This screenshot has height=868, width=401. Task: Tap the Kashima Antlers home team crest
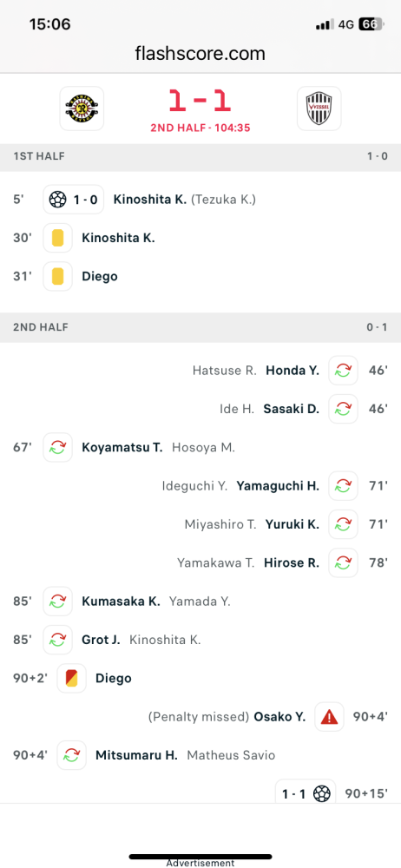pos(82,108)
